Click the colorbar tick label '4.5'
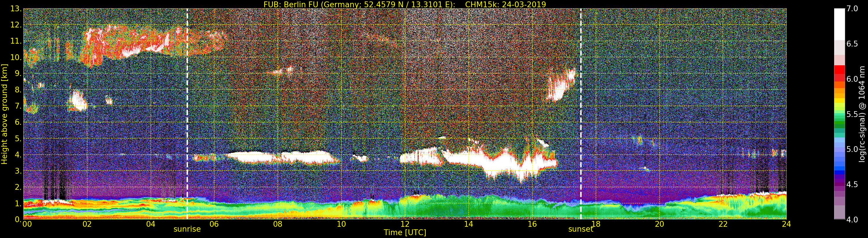Image resolution: width=868 pixels, height=238 pixels. point(852,185)
